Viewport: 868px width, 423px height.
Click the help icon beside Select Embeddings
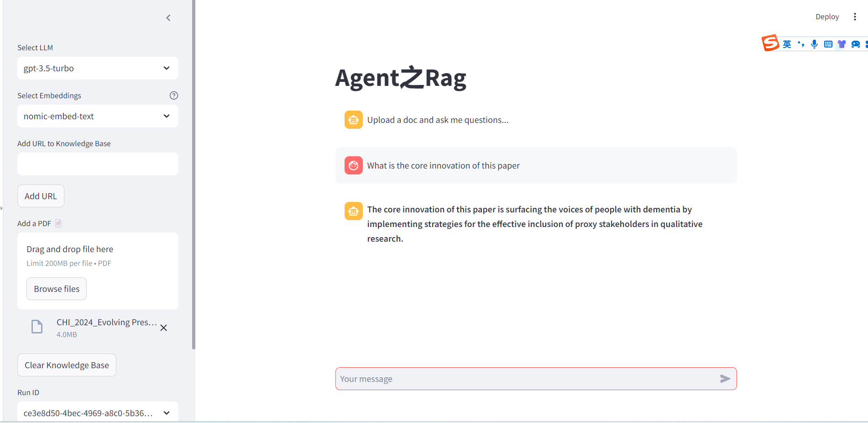(174, 95)
